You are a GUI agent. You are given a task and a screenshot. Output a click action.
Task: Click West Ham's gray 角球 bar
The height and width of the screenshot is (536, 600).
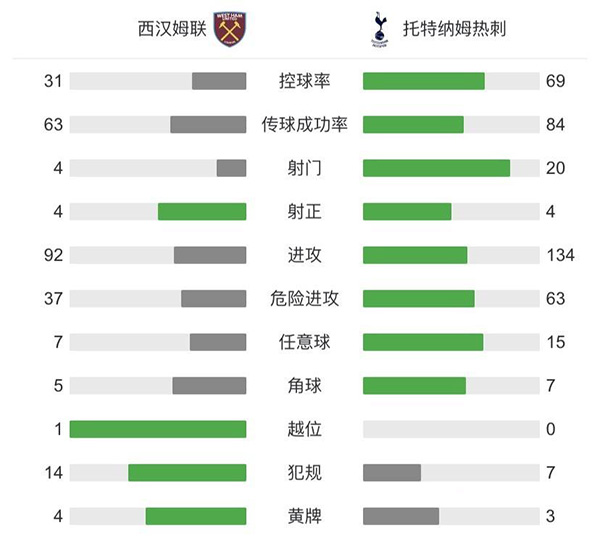click(209, 385)
